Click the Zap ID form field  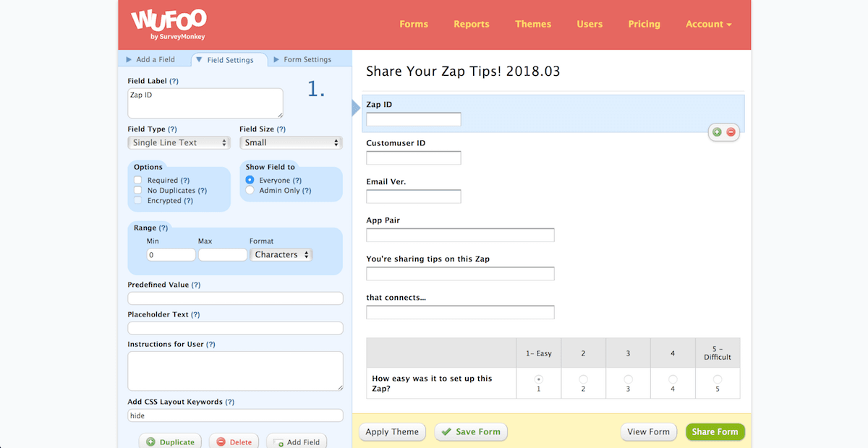click(414, 119)
